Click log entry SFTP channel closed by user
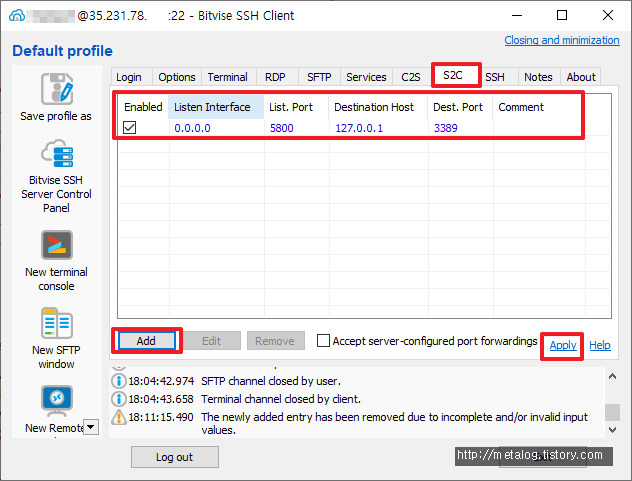The image size is (632, 481). (271, 381)
